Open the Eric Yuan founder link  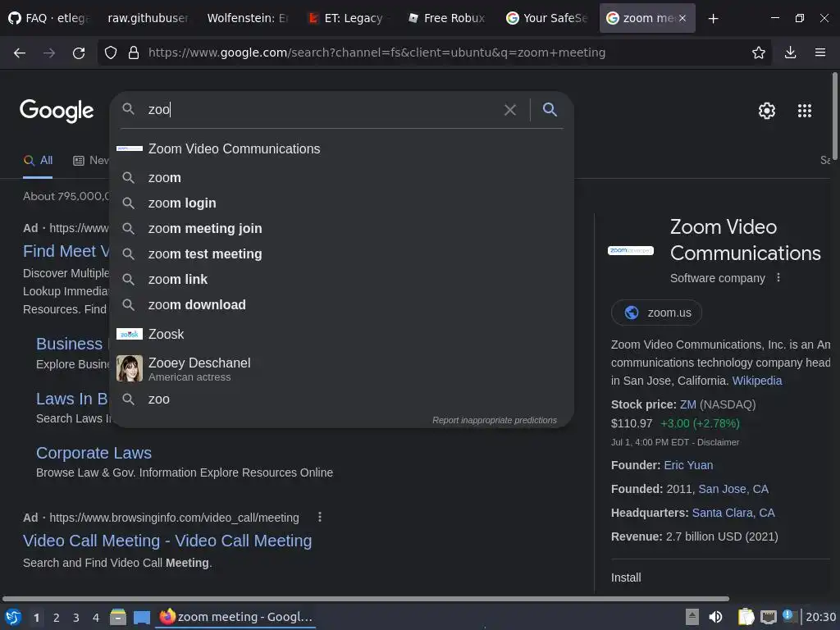(x=688, y=465)
